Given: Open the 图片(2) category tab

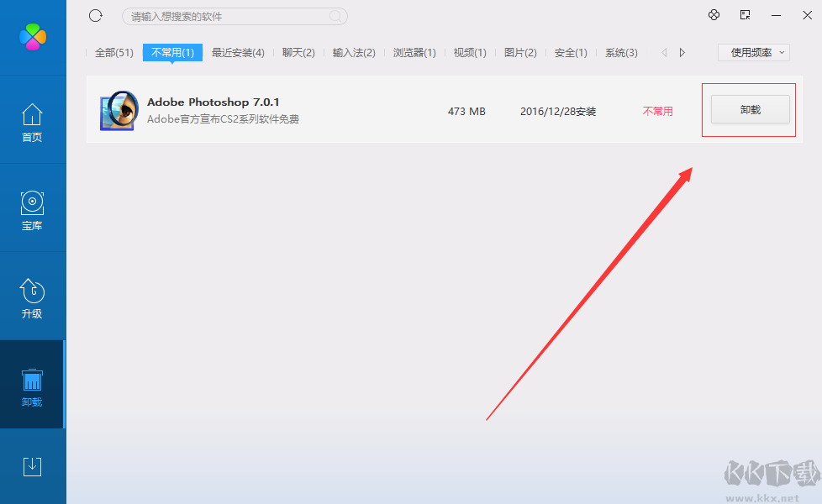Looking at the screenshot, I should 520,52.
